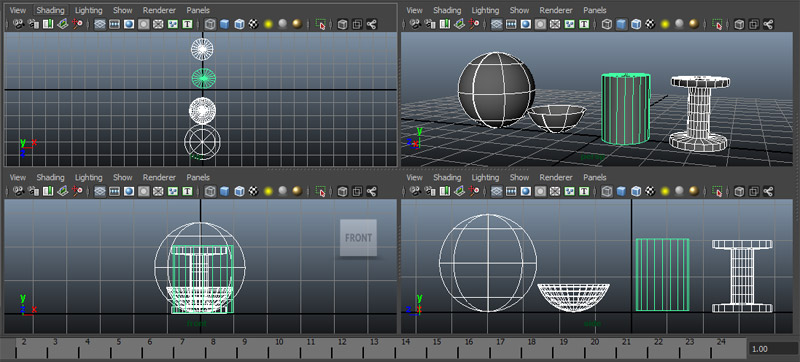This screenshot has width=800, height=362.
Task: Enable Smooth Shade All in side panel
Action: click(x=621, y=191)
